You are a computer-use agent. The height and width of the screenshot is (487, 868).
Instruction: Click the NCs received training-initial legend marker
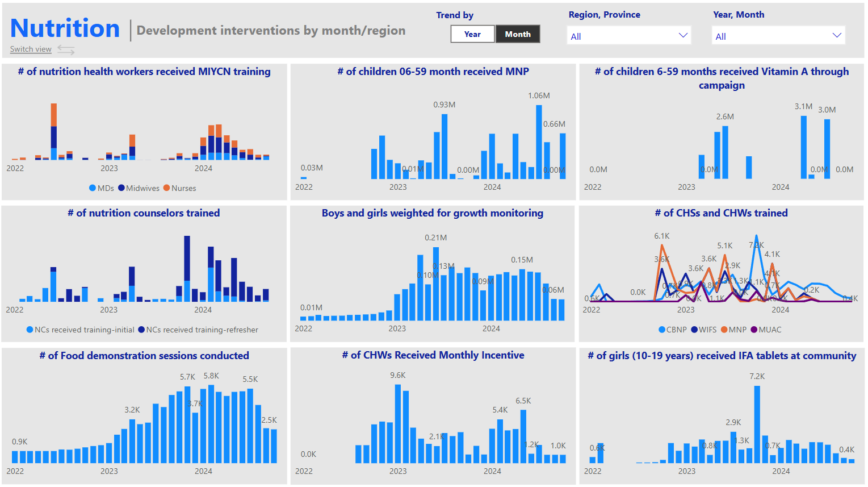(x=30, y=330)
